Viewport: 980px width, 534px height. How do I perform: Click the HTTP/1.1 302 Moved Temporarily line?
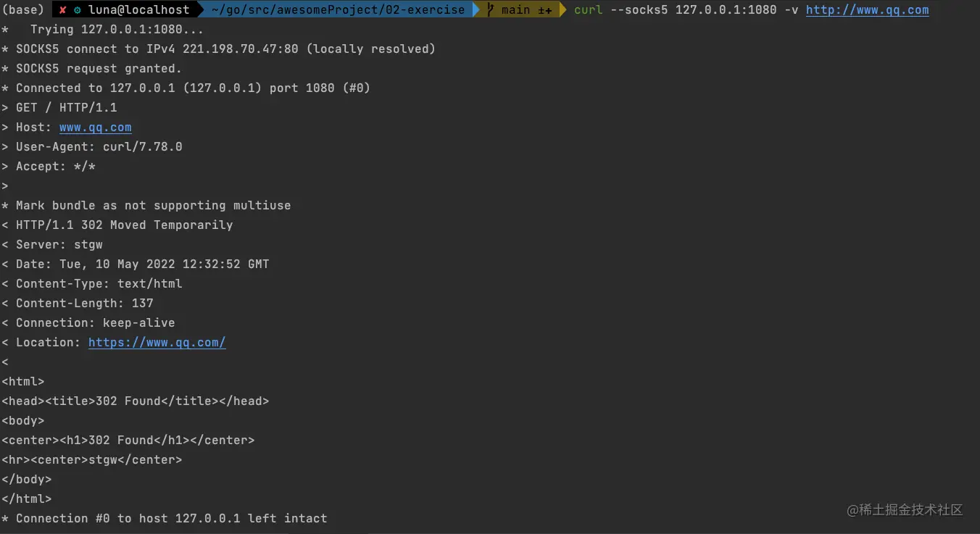pyautogui.click(x=117, y=225)
